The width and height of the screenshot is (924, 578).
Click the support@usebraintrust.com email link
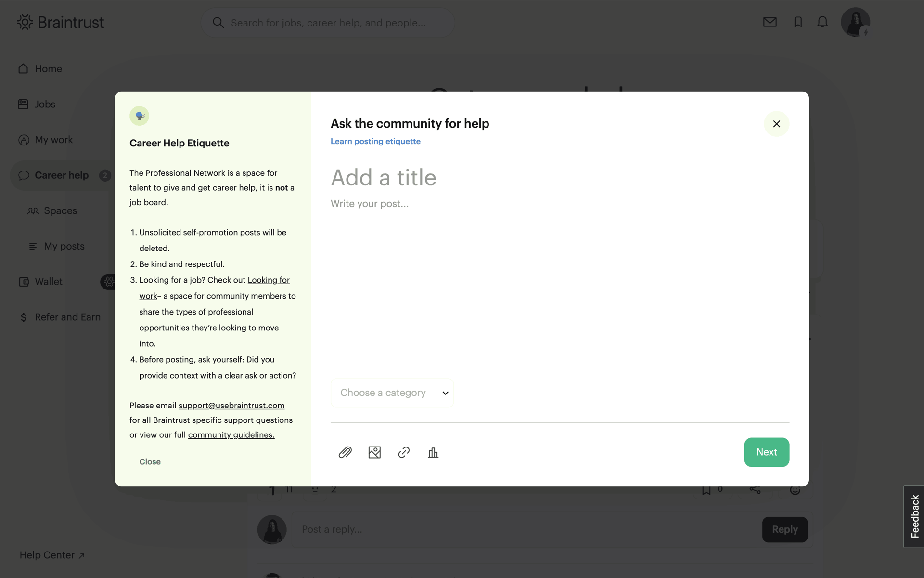(x=231, y=406)
